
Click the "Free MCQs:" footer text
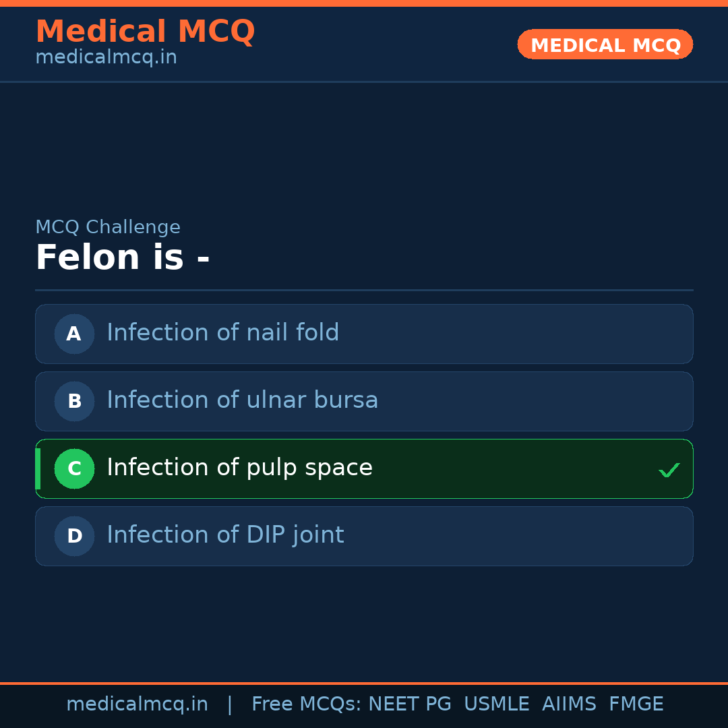[307, 704]
